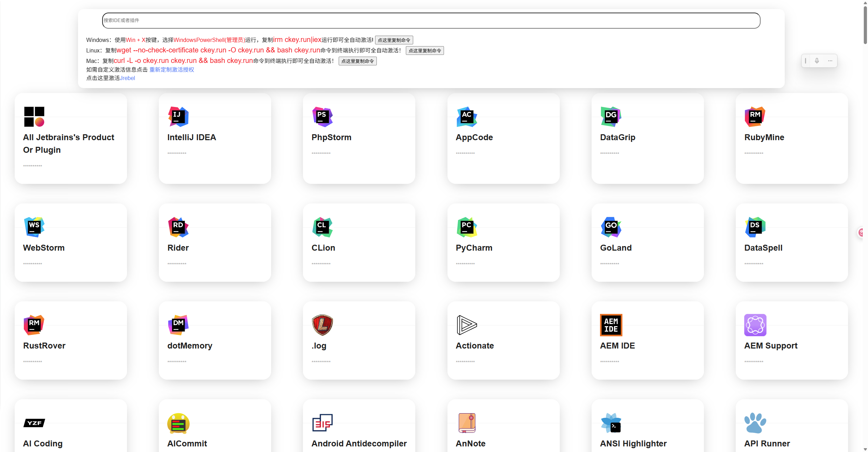The width and height of the screenshot is (868, 452).
Task: Click the RubyMine title text
Action: pyautogui.click(x=764, y=137)
